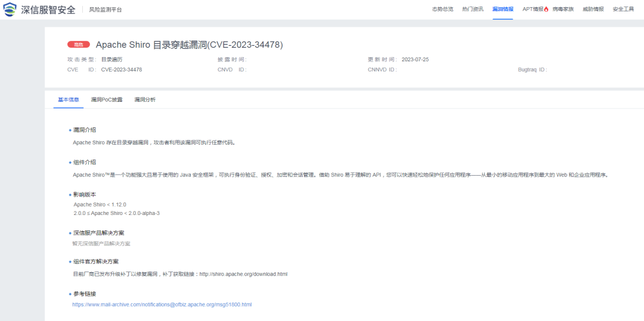644x321 pixels.
Task: Click the 目录遍历 attack type value
Action: 112,60
